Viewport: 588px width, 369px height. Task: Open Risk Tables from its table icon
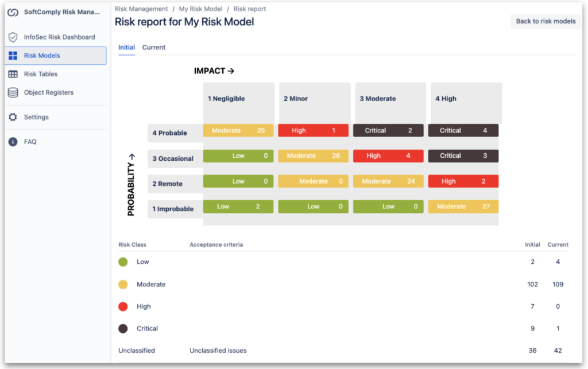point(13,74)
